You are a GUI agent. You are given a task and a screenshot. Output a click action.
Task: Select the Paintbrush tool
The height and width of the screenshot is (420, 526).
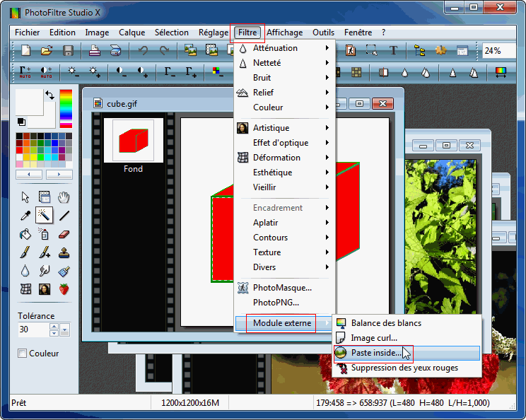[x=25, y=252]
